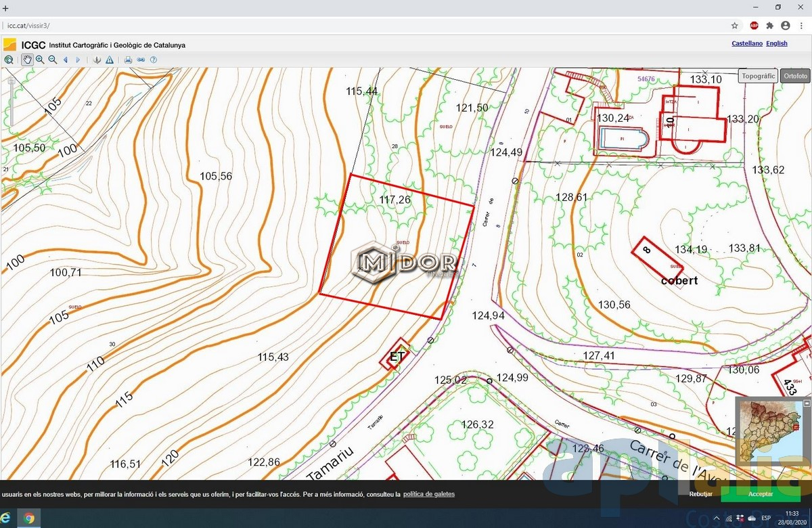This screenshot has height=528, width=812.
Task: Open the map information tool
Action: coord(97,60)
